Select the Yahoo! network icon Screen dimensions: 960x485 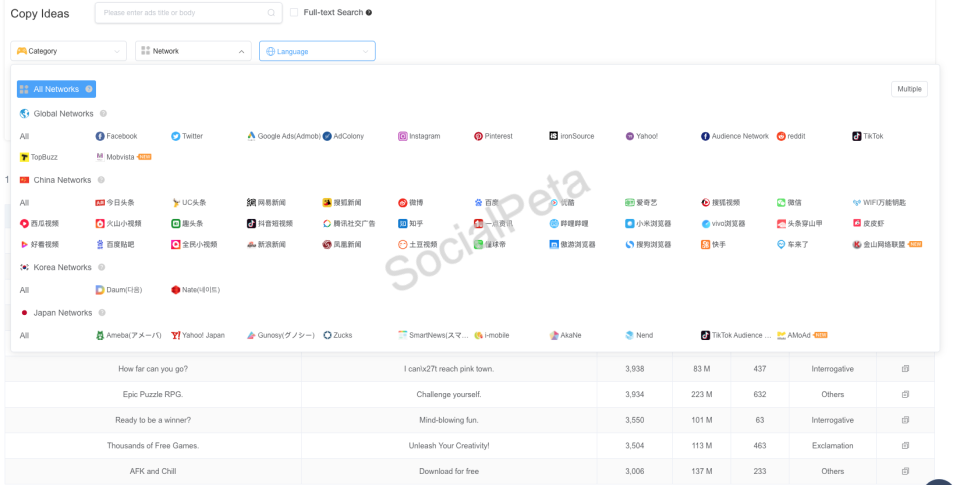629,136
